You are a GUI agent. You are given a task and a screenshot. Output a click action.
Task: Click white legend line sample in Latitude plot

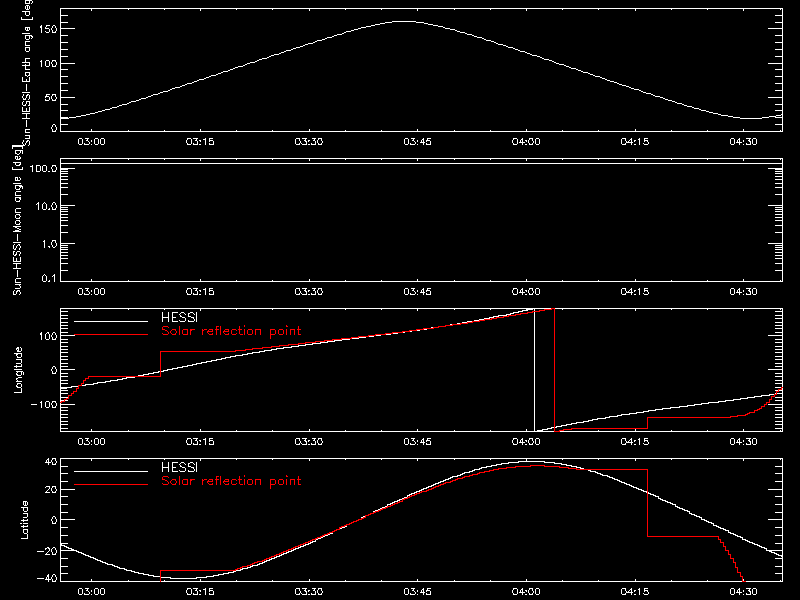click(x=111, y=471)
